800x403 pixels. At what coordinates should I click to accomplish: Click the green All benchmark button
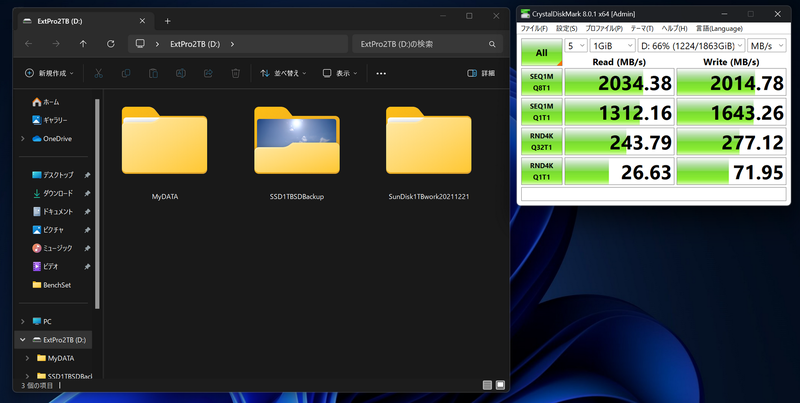(540, 51)
